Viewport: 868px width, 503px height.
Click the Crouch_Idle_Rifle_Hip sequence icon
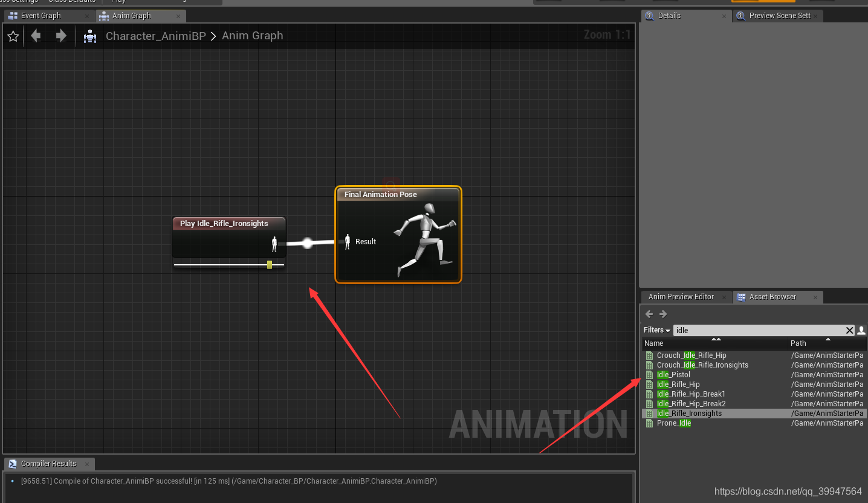point(650,355)
